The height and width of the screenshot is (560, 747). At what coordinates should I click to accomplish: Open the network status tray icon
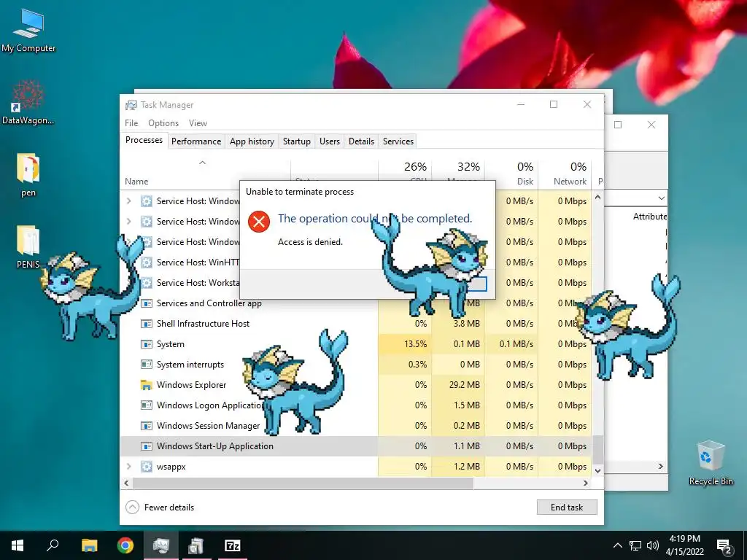pos(635,545)
